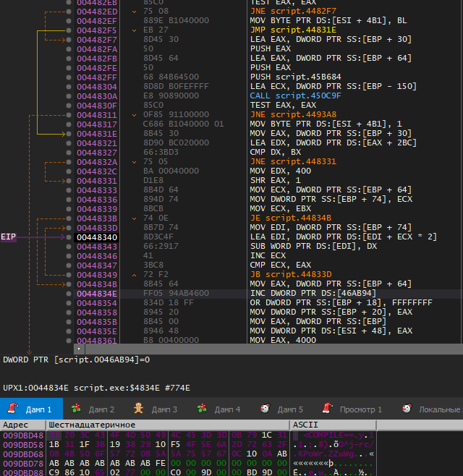Image resolution: width=463 pixels, height=476 pixels.
Task: Collapse the jump chevron at 004482ED
Action: point(134,12)
